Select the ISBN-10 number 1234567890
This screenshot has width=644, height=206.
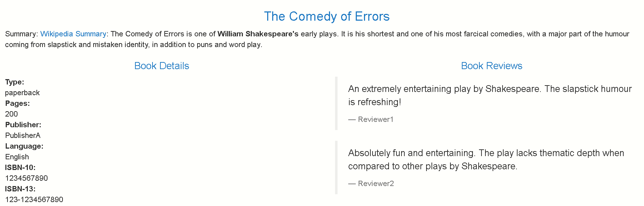click(x=26, y=178)
